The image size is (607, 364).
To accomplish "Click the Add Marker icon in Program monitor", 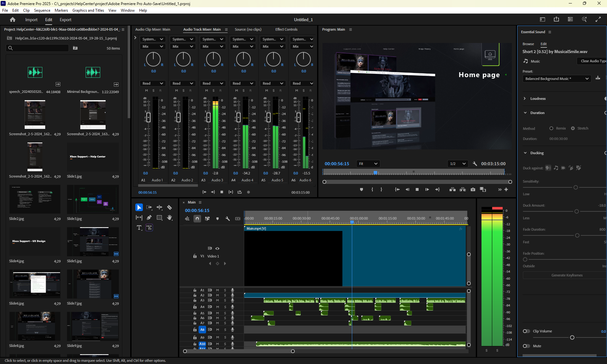I will (361, 190).
